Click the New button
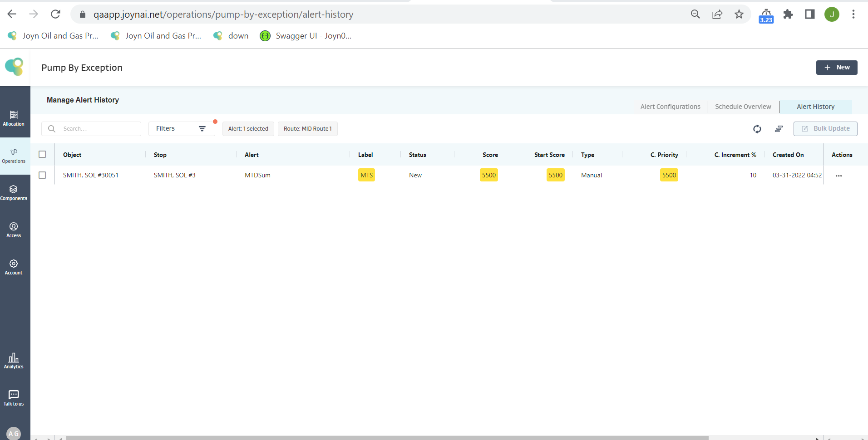868x440 pixels. pos(836,68)
